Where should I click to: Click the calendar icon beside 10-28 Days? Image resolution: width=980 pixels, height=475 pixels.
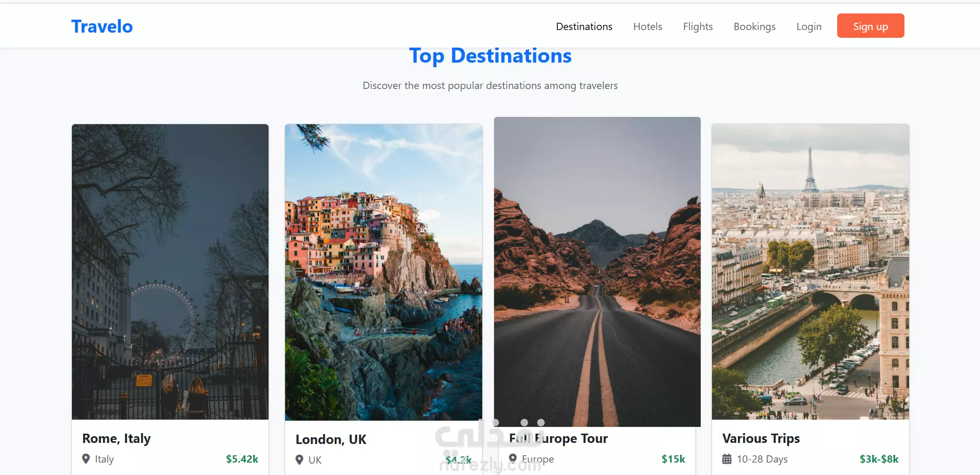727,459
